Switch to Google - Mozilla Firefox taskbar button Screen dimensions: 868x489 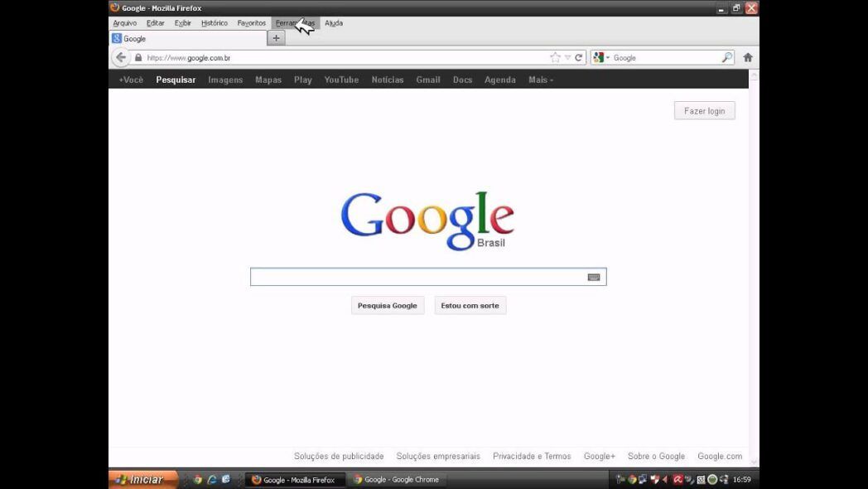[x=295, y=480]
